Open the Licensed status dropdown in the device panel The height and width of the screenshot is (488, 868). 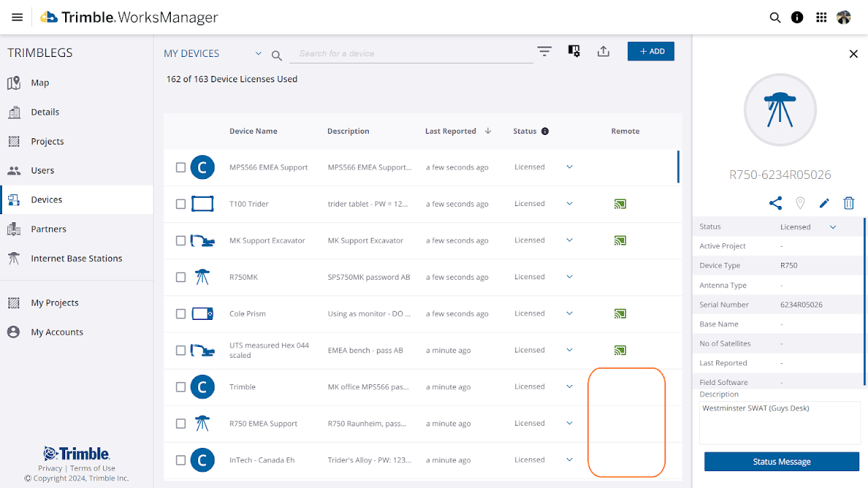(833, 227)
